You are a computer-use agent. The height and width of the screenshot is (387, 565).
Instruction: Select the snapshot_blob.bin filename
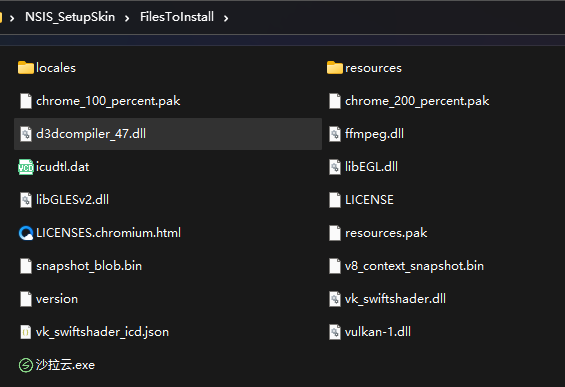point(89,266)
